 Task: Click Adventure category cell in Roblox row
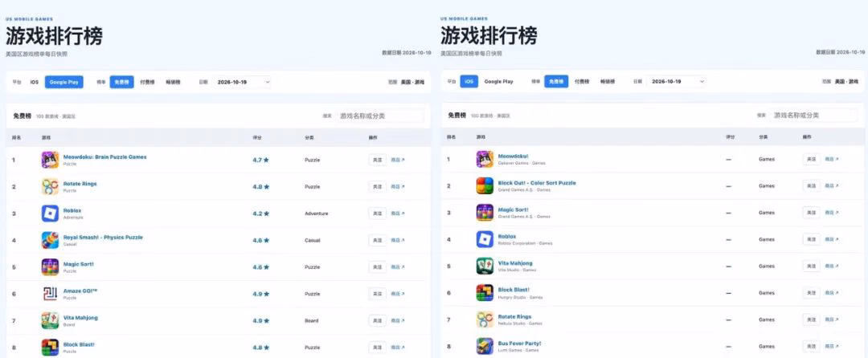[316, 214]
